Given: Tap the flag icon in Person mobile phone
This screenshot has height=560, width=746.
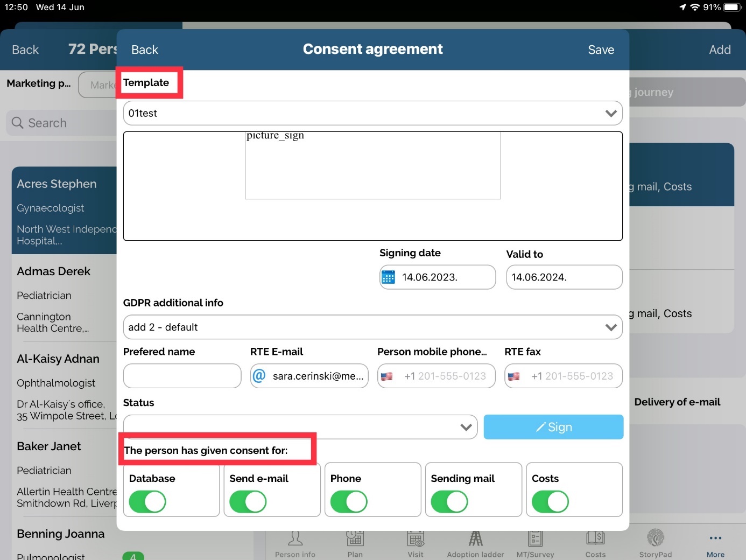Looking at the screenshot, I should (x=386, y=376).
